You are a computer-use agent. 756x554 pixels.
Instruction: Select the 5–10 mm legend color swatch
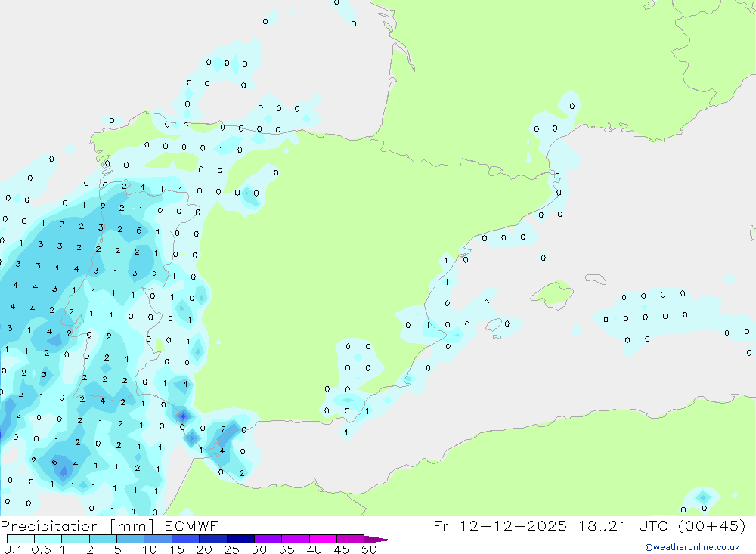coord(130,539)
